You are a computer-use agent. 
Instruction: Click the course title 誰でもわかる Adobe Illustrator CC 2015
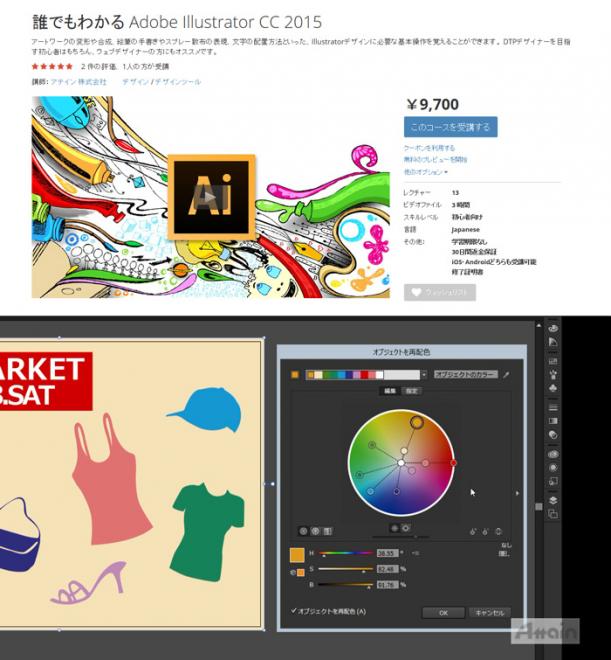click(177, 22)
